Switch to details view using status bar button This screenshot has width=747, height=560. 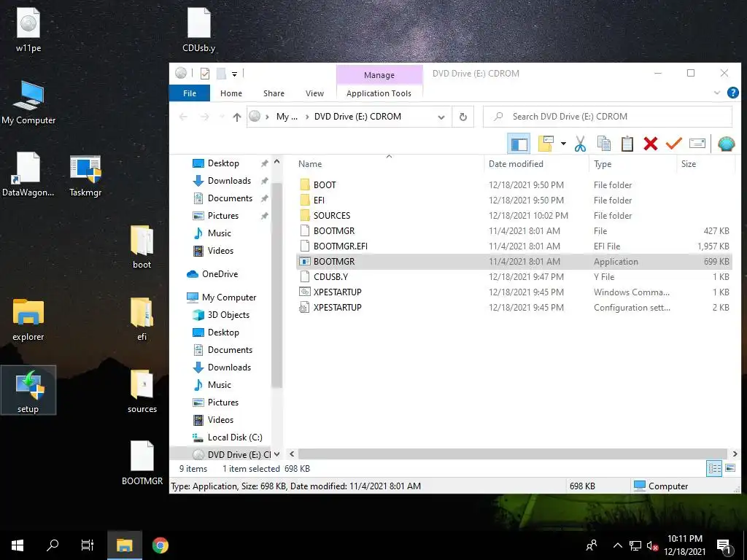[x=714, y=469]
